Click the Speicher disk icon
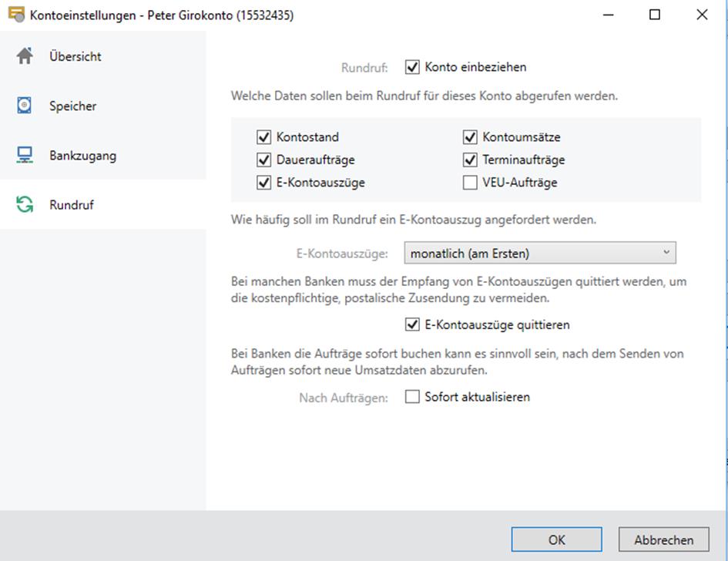The height and width of the screenshot is (561, 728). 24,106
